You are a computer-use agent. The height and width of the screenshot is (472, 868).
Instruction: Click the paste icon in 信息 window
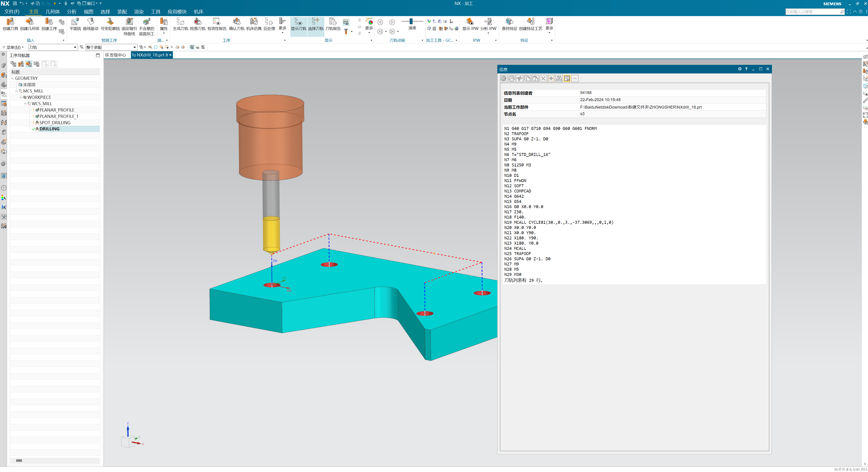(x=535, y=79)
